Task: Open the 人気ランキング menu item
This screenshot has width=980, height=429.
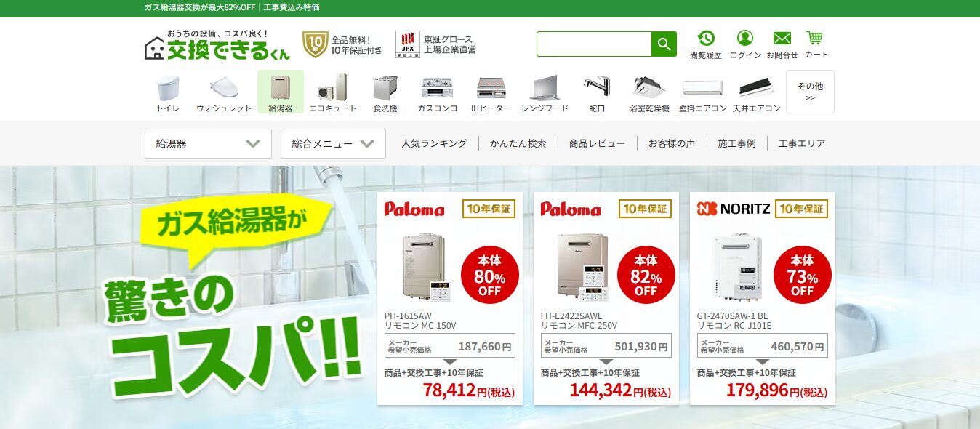Action: point(434,143)
